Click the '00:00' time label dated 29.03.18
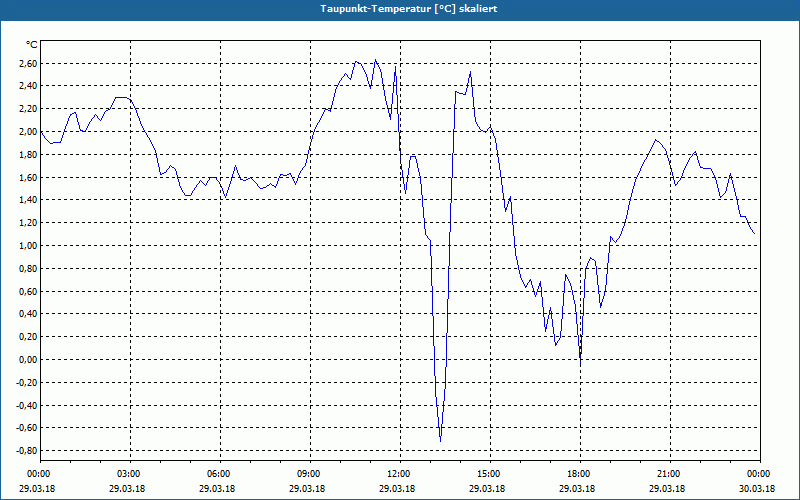Viewport: 800px width, 500px height. point(38,474)
